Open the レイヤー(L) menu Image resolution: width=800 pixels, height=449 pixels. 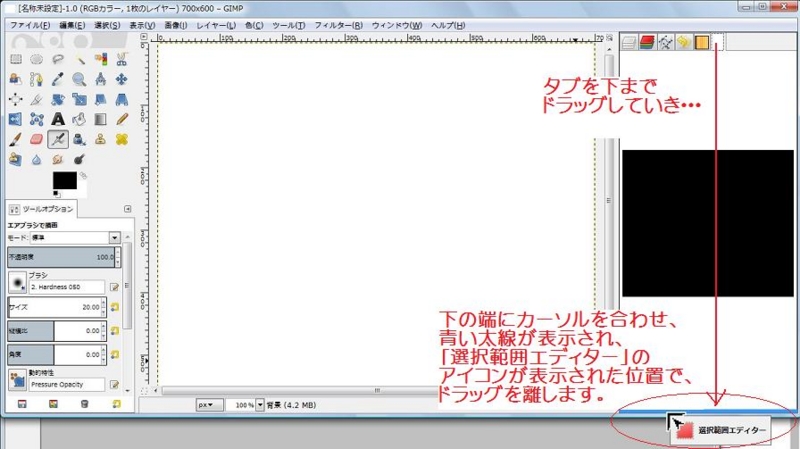coord(216,25)
